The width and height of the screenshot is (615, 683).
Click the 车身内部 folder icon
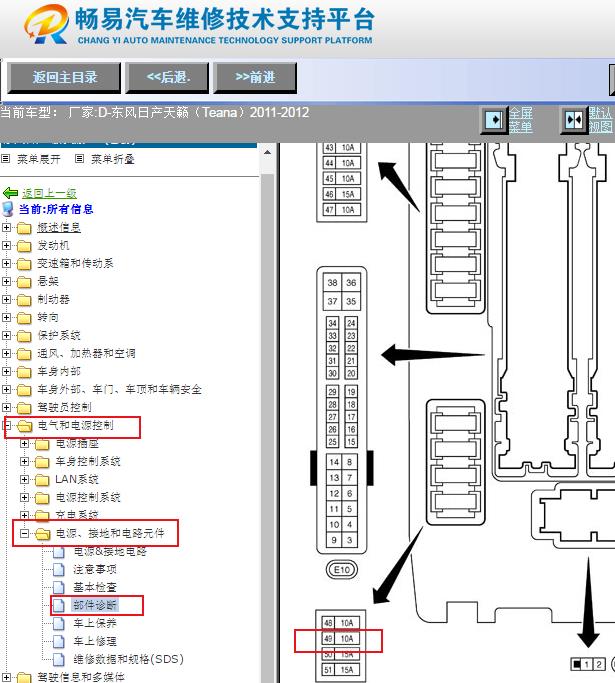coord(24,371)
